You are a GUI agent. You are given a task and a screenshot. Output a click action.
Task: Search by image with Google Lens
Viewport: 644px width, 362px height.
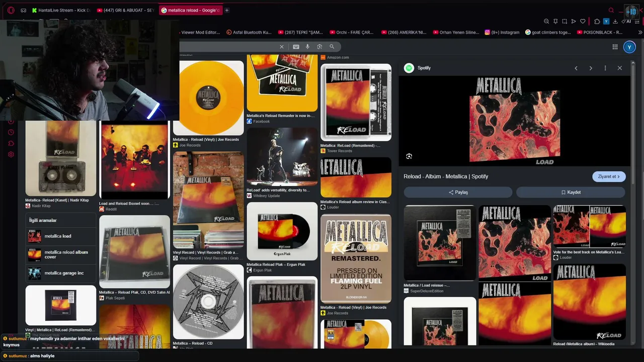pos(319,47)
